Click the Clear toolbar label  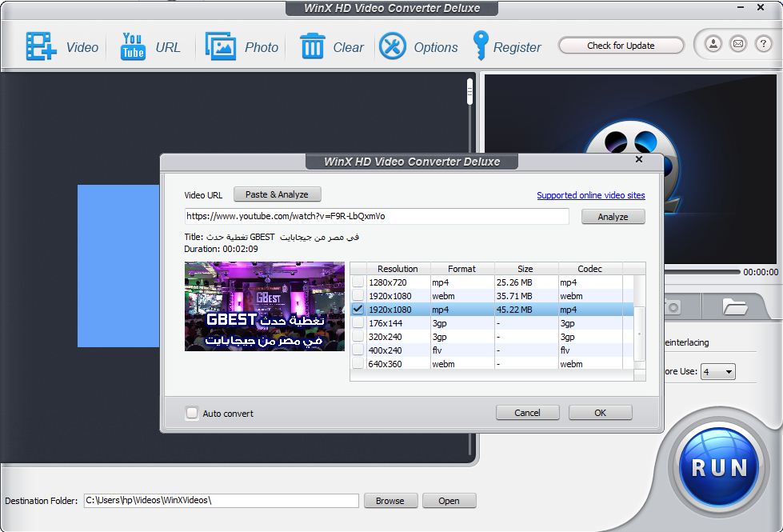(348, 47)
